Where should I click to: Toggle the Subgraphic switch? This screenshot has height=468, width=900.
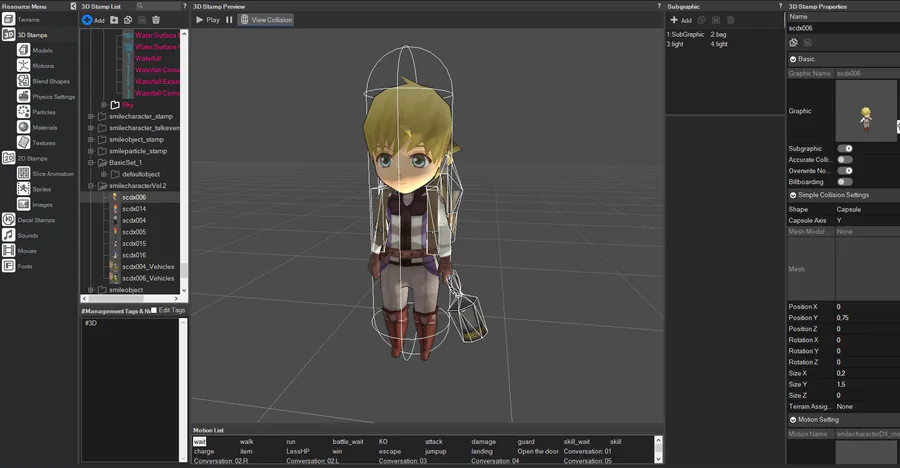click(x=845, y=149)
